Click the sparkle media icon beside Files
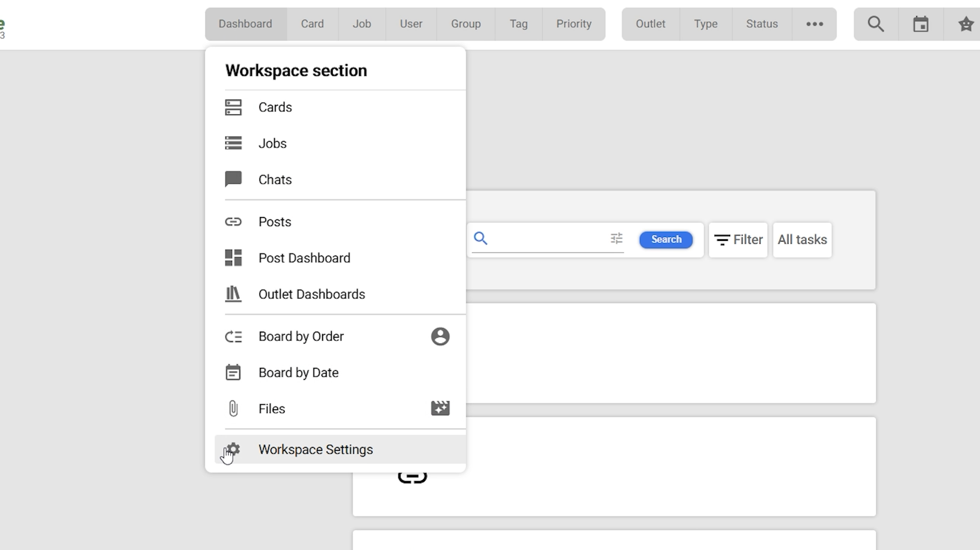The image size is (980, 550). [440, 408]
